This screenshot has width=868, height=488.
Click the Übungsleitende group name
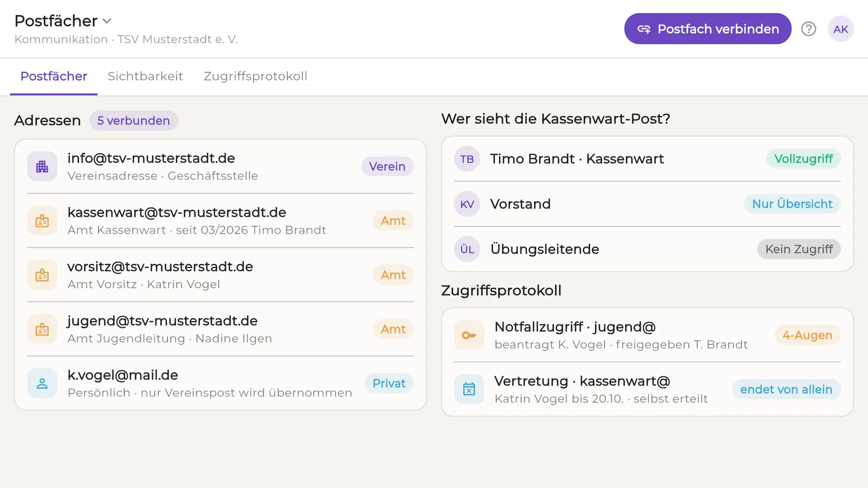pyautogui.click(x=545, y=249)
